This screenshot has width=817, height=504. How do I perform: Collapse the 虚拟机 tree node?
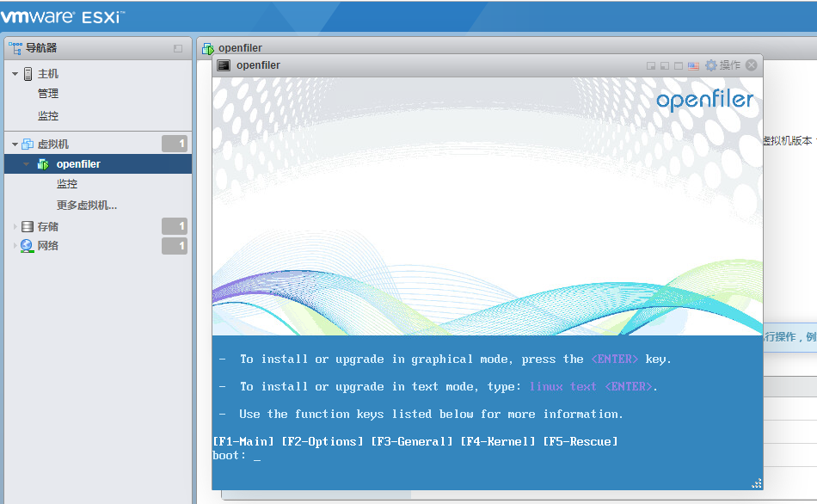(15, 144)
